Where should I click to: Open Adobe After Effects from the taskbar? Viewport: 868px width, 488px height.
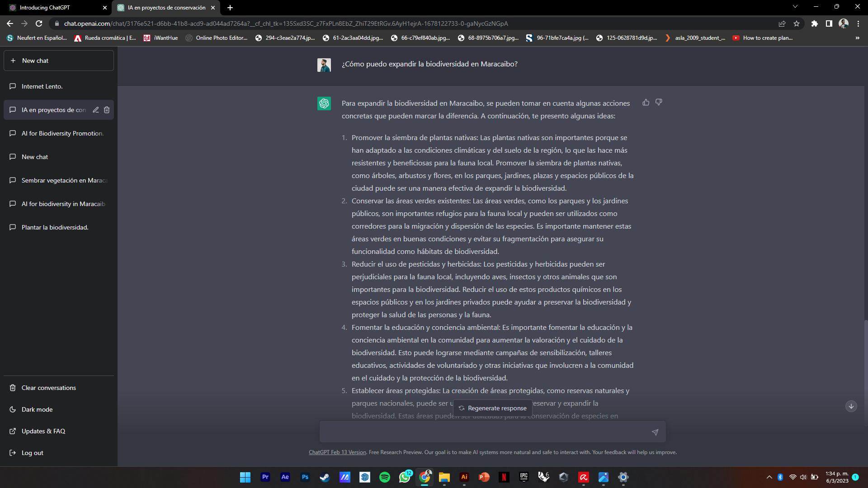(x=285, y=477)
